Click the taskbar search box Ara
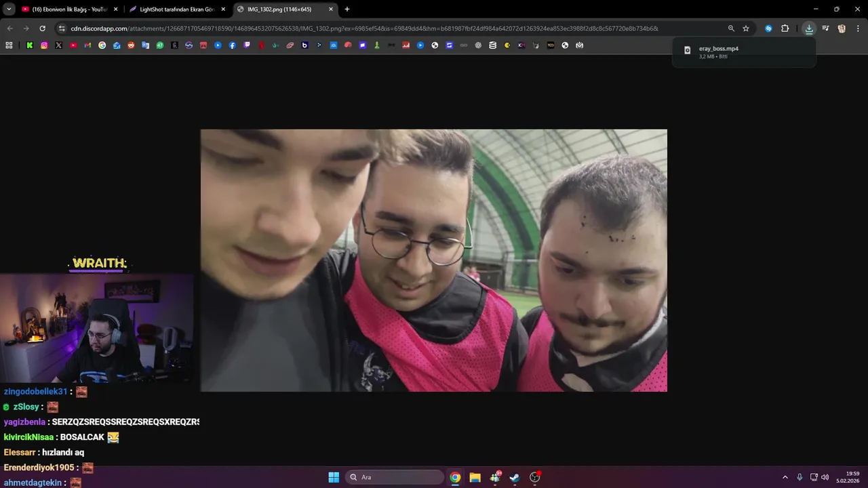The width and height of the screenshot is (868, 488). click(395, 477)
